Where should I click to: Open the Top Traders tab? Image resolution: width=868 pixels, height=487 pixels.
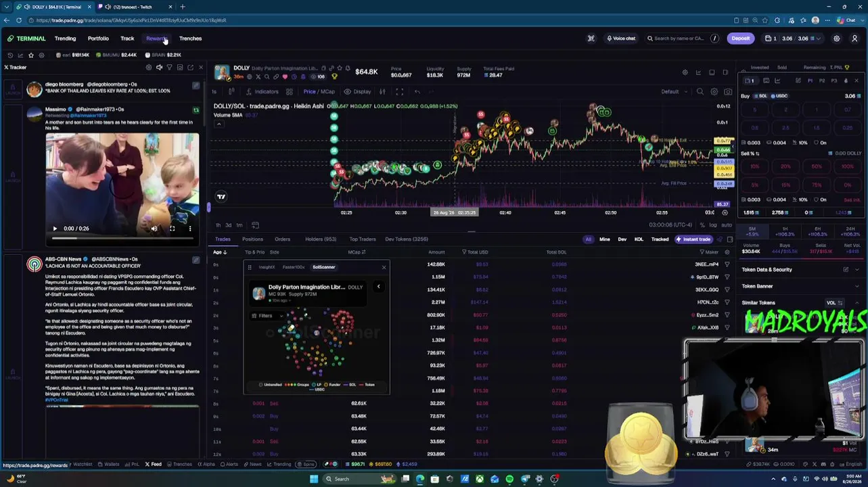[363, 239]
